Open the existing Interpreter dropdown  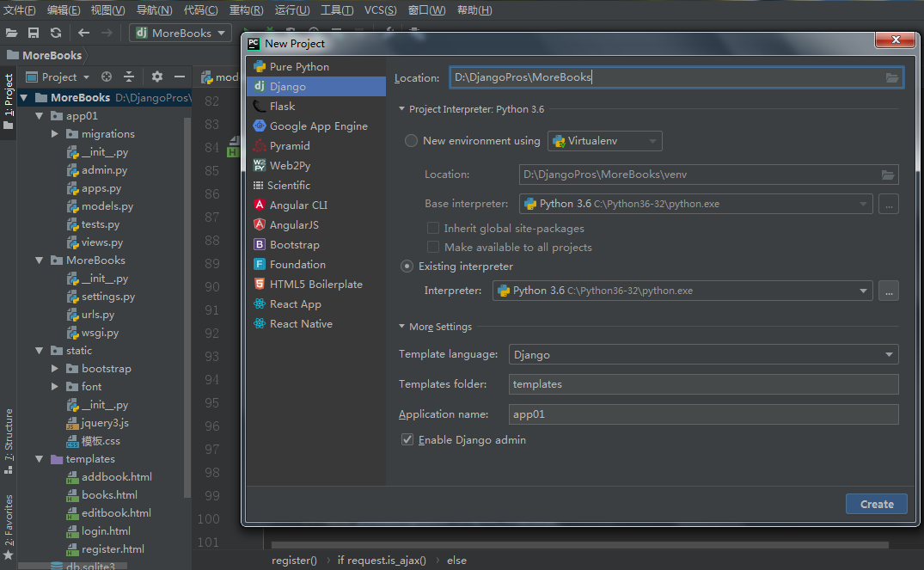tap(682, 291)
